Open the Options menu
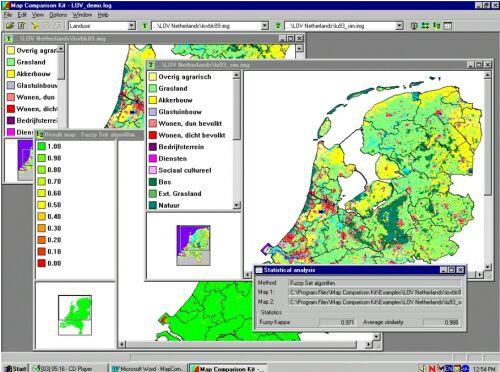 point(58,15)
